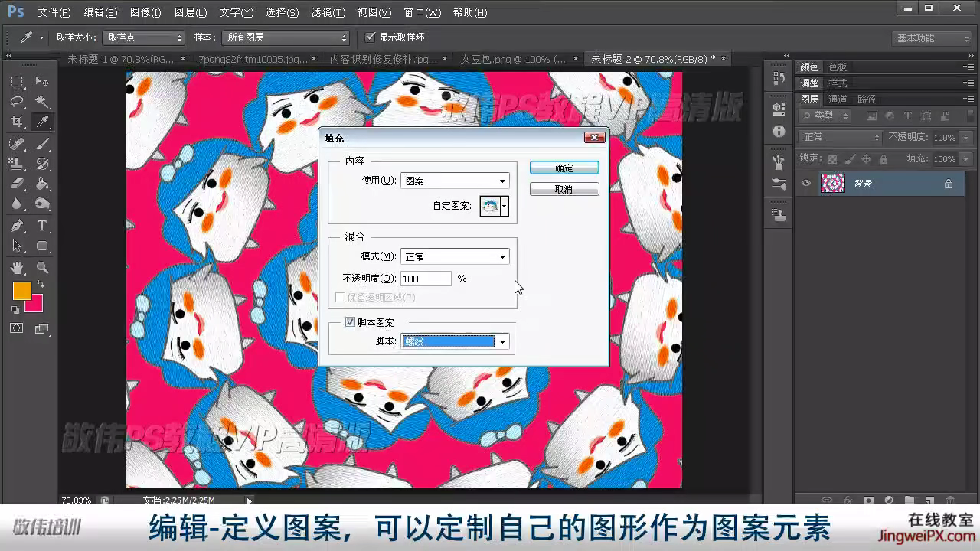Select the Eyedropper tool in the toolbox
Viewport: 980px width, 551px height.
pyautogui.click(x=42, y=122)
